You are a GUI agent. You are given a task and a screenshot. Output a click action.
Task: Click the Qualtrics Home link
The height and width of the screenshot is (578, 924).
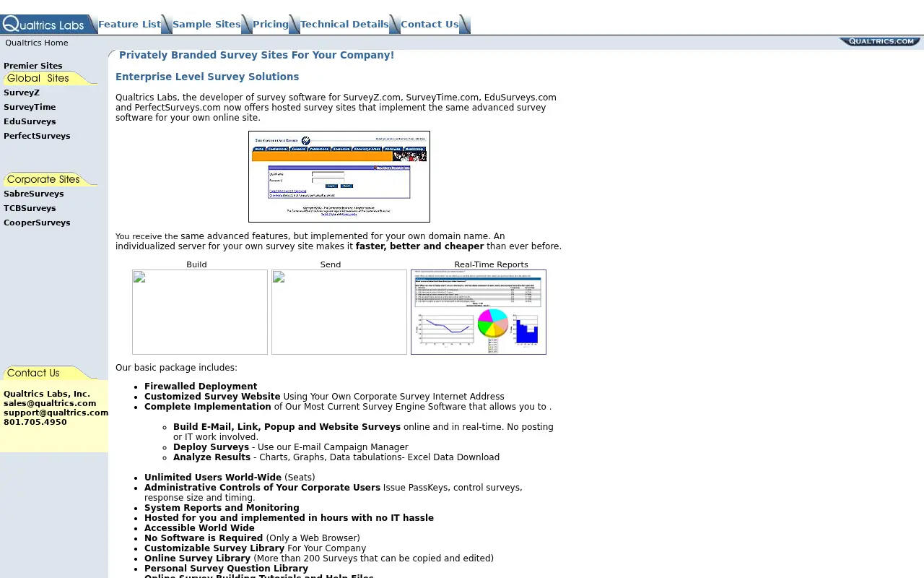37,43
